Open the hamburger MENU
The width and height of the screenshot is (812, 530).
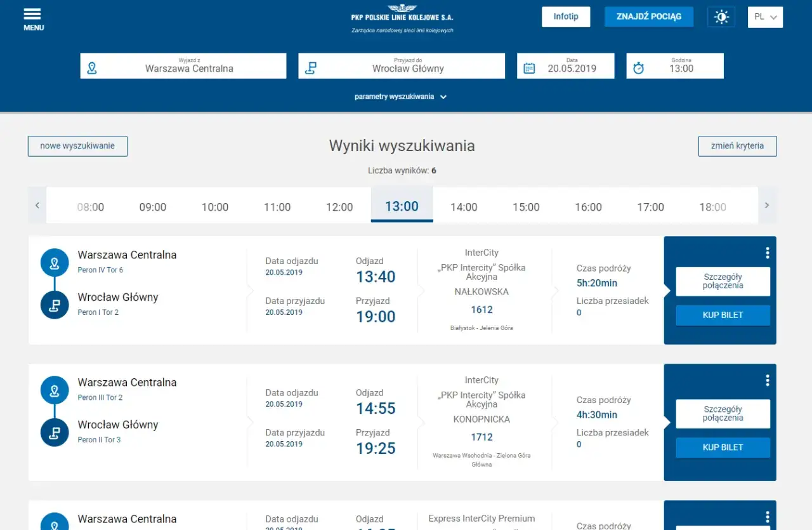(33, 17)
